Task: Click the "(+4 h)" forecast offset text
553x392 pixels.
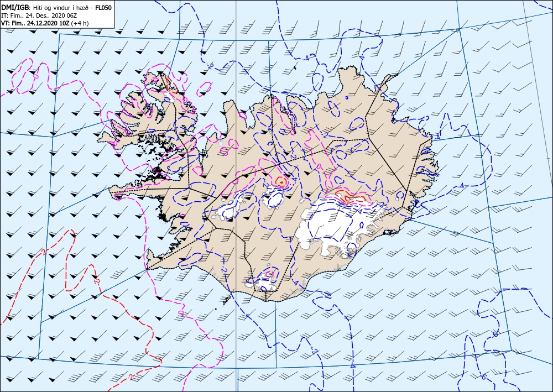Action: click(x=80, y=23)
